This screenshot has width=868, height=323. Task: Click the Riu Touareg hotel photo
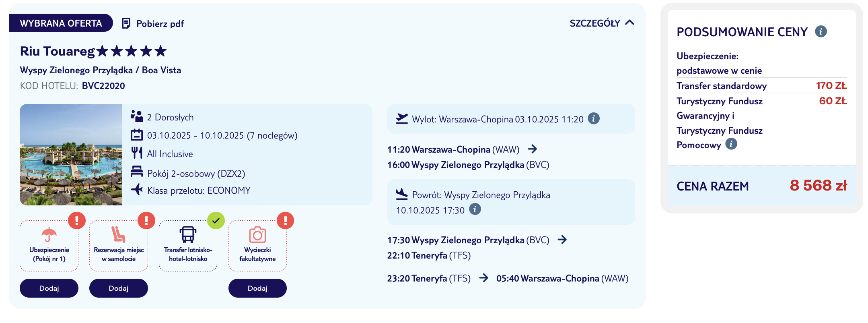[x=71, y=155]
